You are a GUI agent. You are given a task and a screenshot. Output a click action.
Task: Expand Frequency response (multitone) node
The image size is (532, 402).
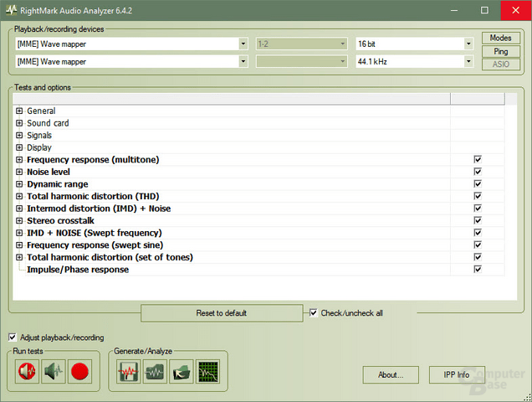tap(19, 160)
